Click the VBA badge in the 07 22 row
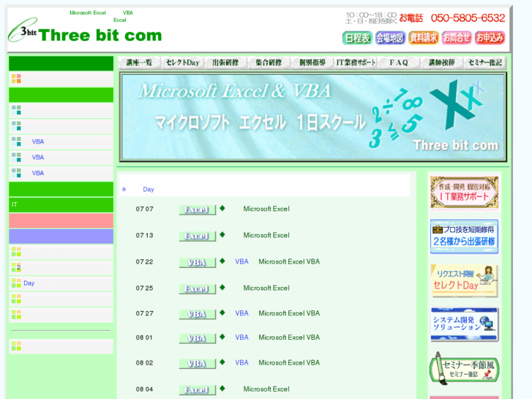Viewport: 532px width, 399px height. point(197,263)
